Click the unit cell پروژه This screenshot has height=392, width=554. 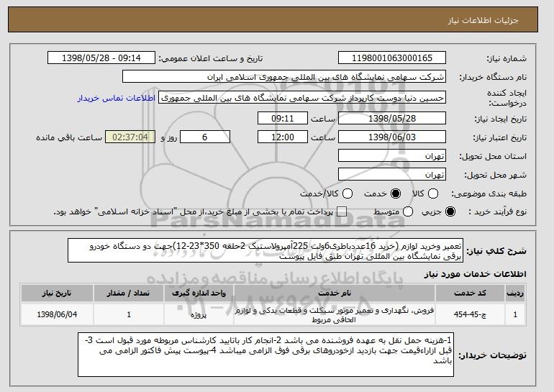(x=199, y=314)
